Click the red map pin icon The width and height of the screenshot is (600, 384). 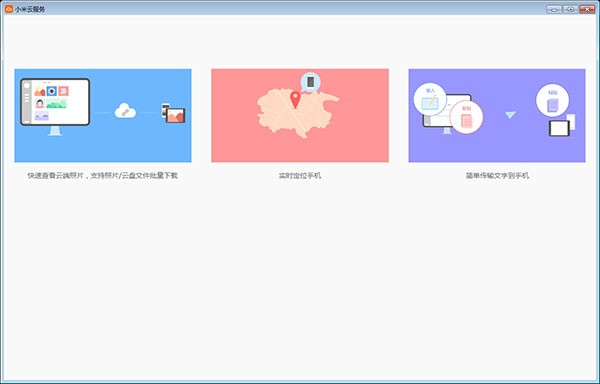[x=295, y=99]
